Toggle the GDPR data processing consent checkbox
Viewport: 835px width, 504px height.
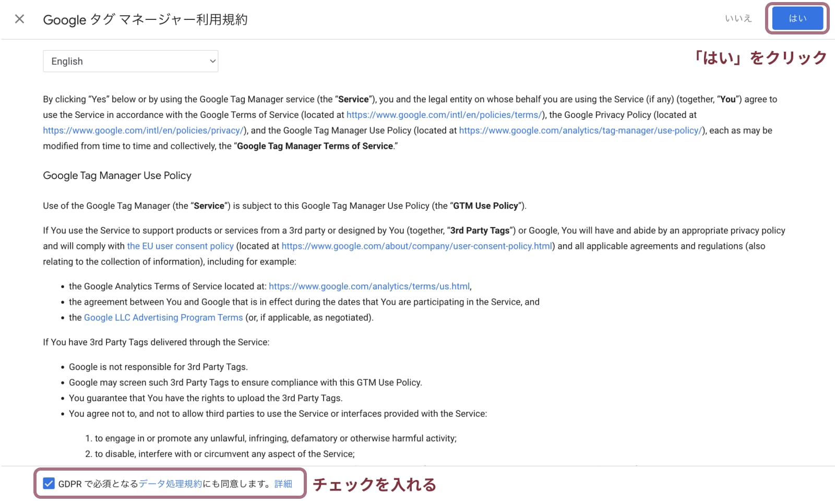[x=49, y=484]
